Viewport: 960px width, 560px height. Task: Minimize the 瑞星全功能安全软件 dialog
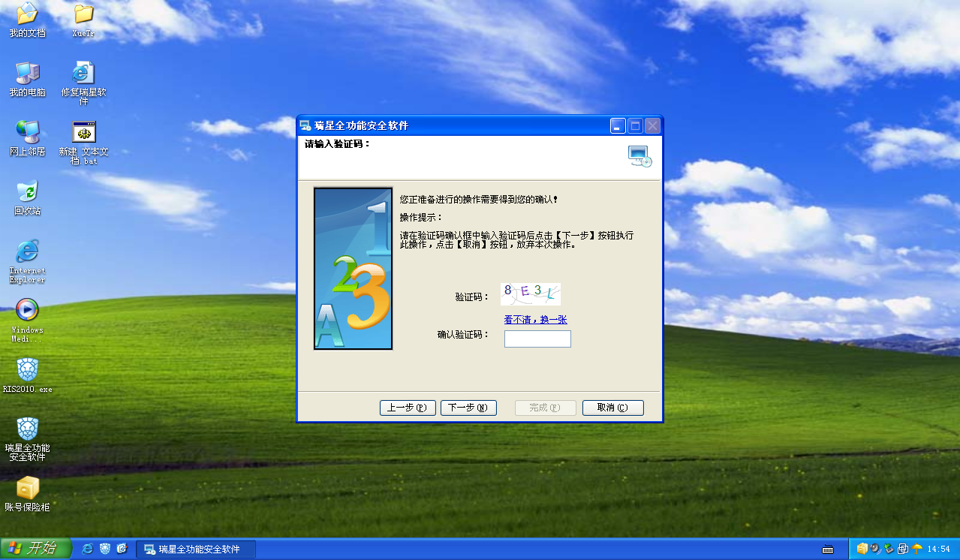(x=618, y=126)
